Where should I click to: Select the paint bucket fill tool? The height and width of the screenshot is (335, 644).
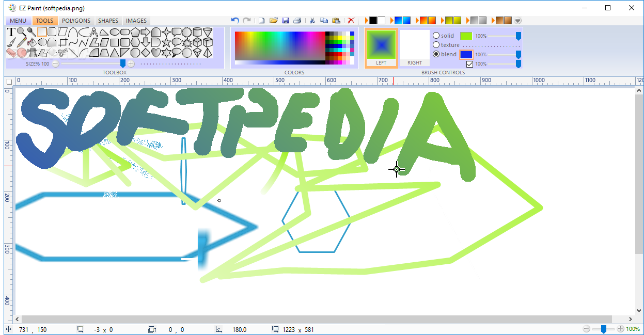pyautogui.click(x=32, y=42)
